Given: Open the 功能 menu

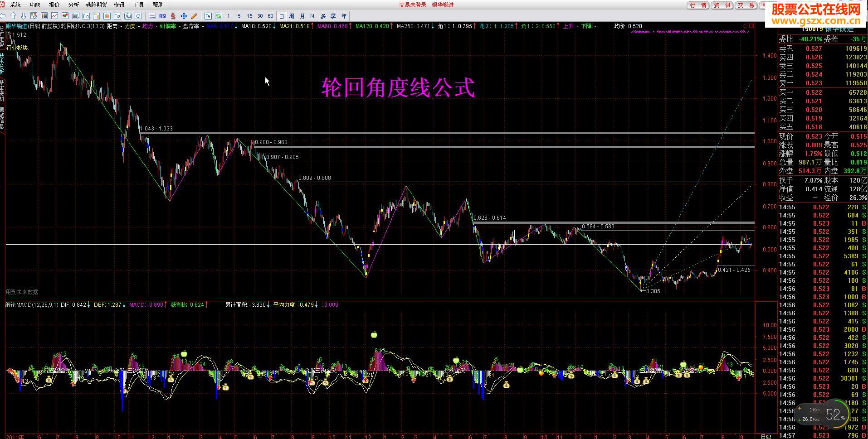Looking at the screenshot, I should 34,5.
